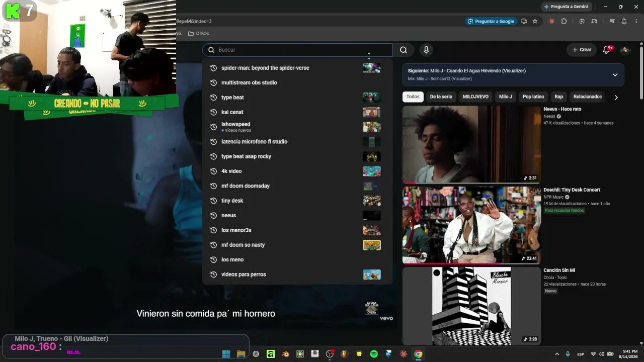Launch Blender from the taskbar

click(x=285, y=354)
